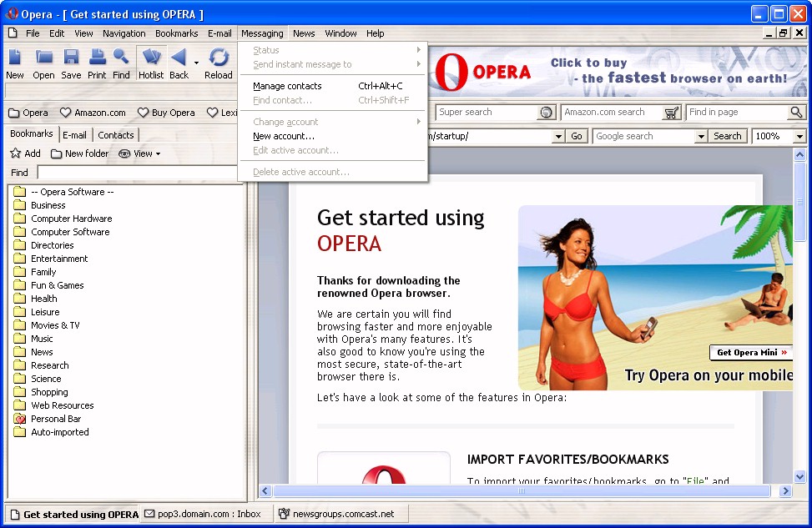Toggle the Hotlist panel button

pyautogui.click(x=151, y=63)
